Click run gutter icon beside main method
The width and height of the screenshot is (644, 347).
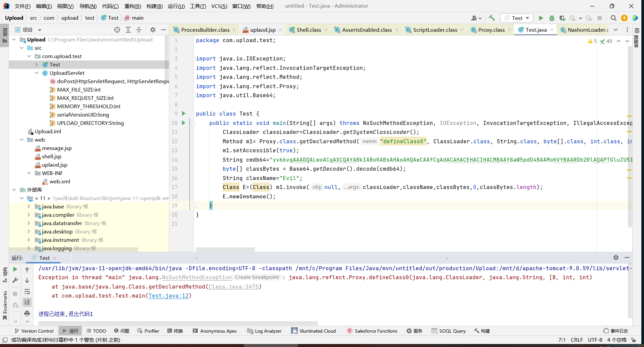pyautogui.click(x=184, y=123)
